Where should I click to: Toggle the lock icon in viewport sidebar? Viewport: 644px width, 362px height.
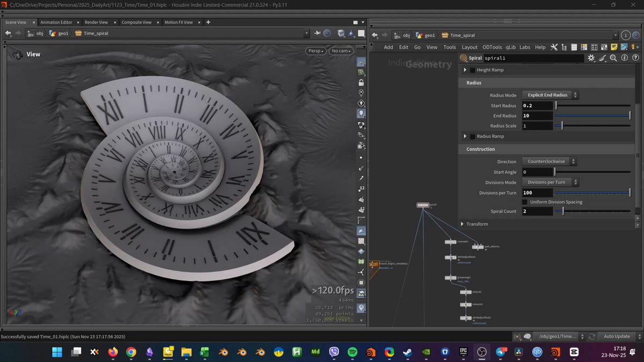(x=361, y=83)
